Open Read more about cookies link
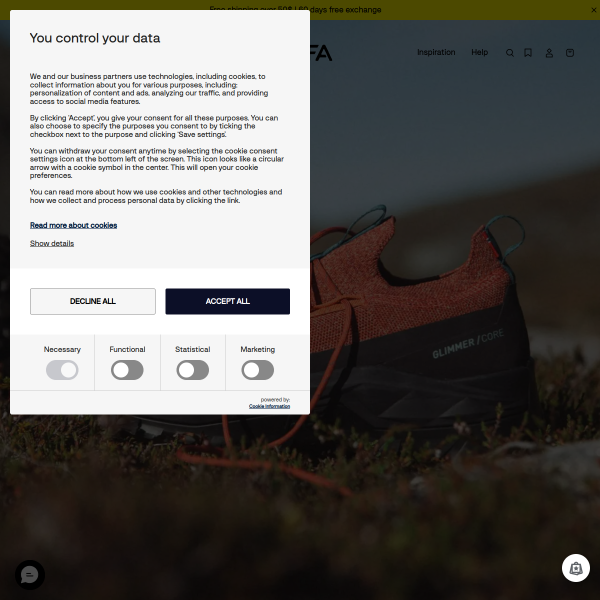The height and width of the screenshot is (600, 600). tap(73, 225)
